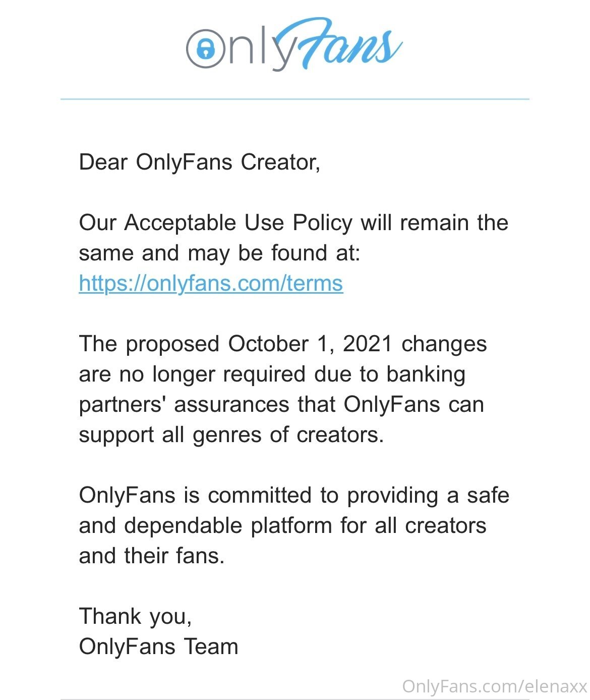Click the "Acceptable Use Policy" phrase
This screenshot has width=590, height=700.
tap(238, 223)
